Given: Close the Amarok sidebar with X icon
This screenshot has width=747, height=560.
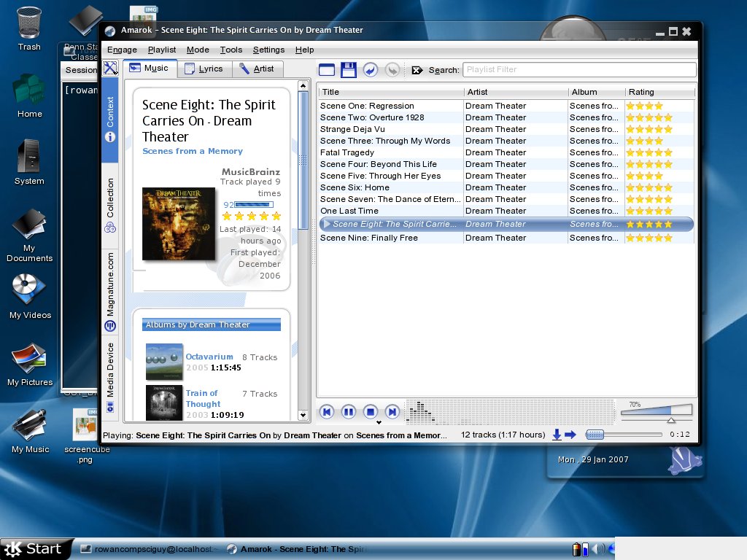Looking at the screenshot, I should coord(110,68).
